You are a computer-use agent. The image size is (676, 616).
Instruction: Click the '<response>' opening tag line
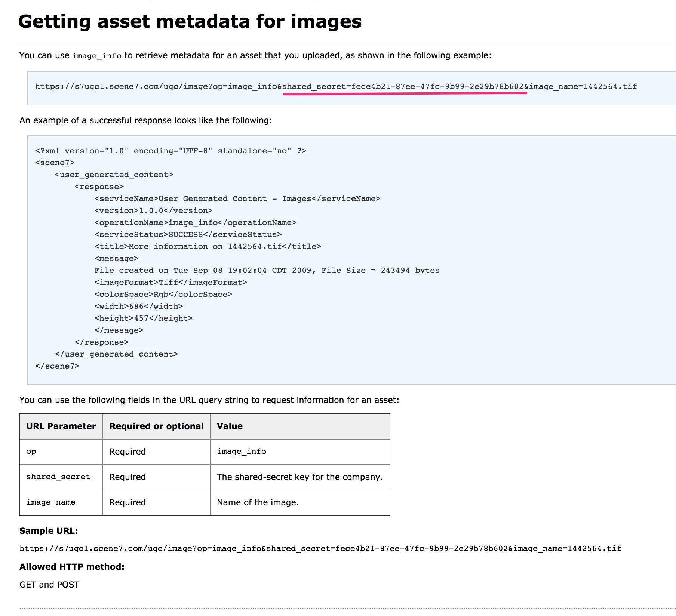click(99, 187)
